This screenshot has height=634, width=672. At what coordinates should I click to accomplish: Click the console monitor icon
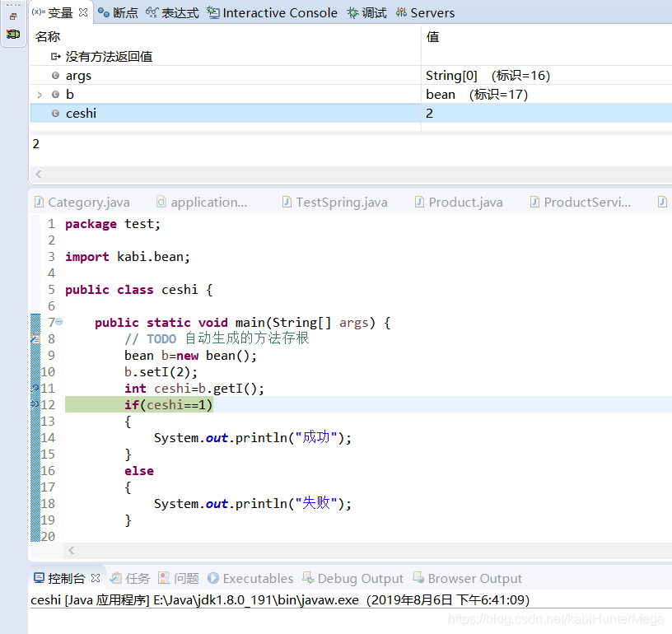click(39, 578)
